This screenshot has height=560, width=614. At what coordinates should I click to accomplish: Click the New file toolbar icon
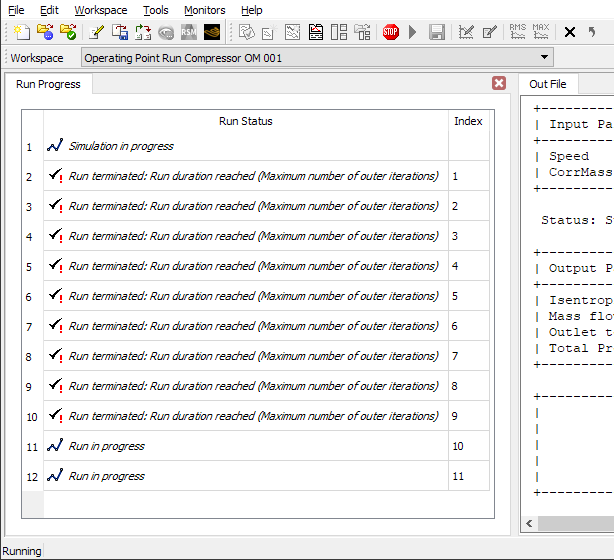tap(22, 32)
